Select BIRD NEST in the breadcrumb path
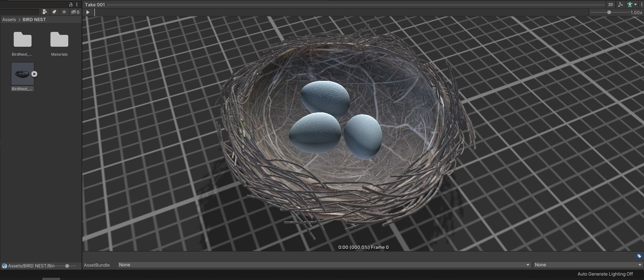 coord(34,20)
